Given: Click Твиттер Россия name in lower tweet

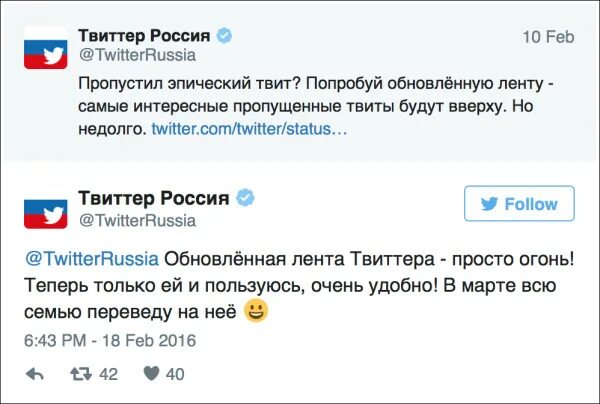Looking at the screenshot, I should [153, 197].
